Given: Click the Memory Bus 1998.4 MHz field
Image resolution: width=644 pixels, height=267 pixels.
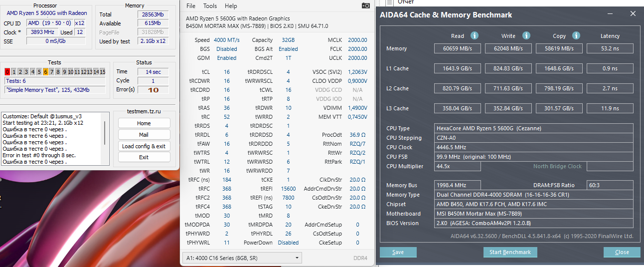Looking at the screenshot, I should tap(457, 185).
